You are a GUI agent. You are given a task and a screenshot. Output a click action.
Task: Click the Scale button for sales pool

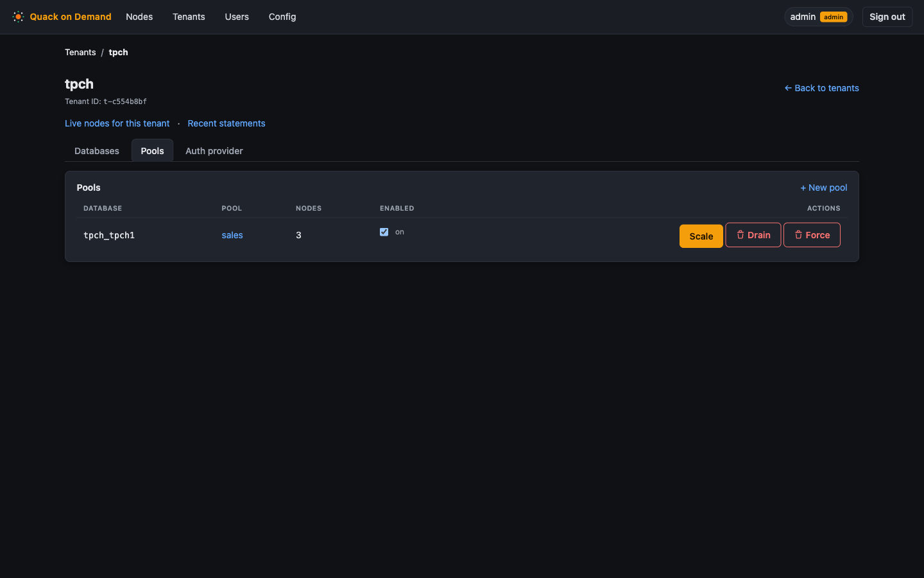coord(701,236)
